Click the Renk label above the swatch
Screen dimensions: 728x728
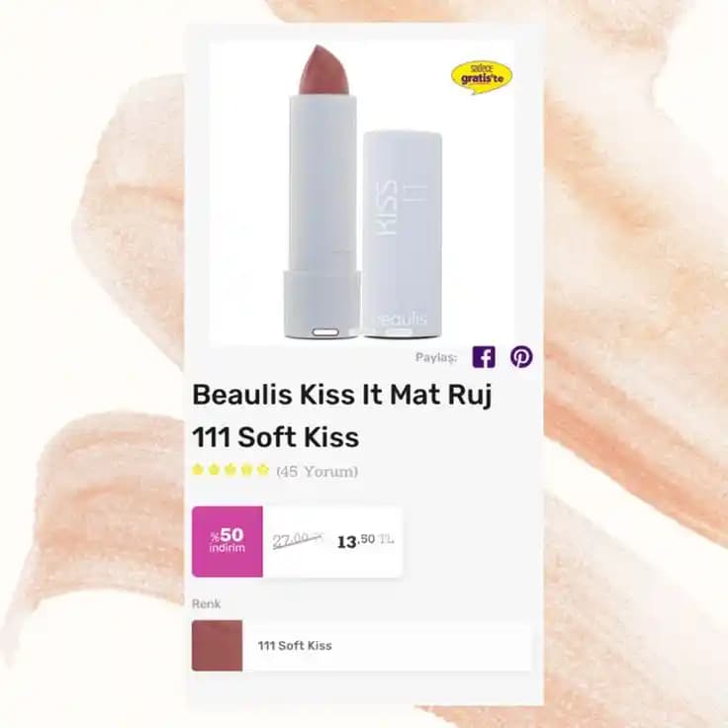pos(206,603)
